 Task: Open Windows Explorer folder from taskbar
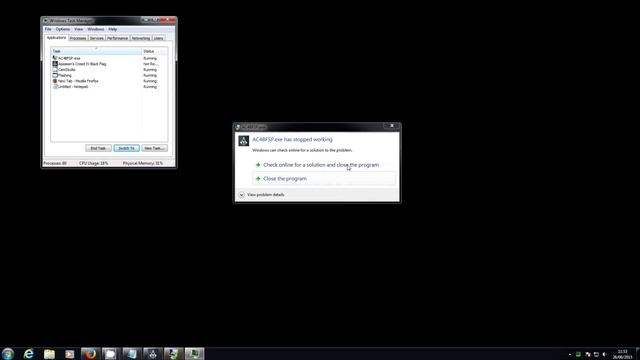point(49,353)
